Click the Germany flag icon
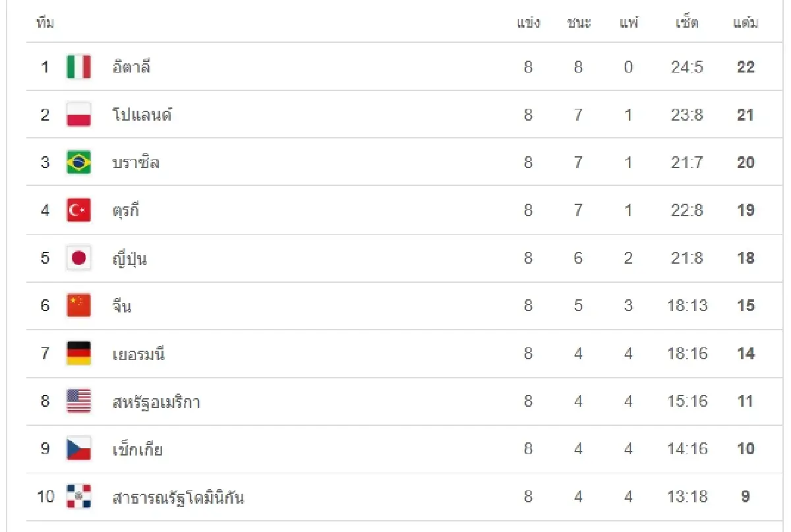 point(78,353)
